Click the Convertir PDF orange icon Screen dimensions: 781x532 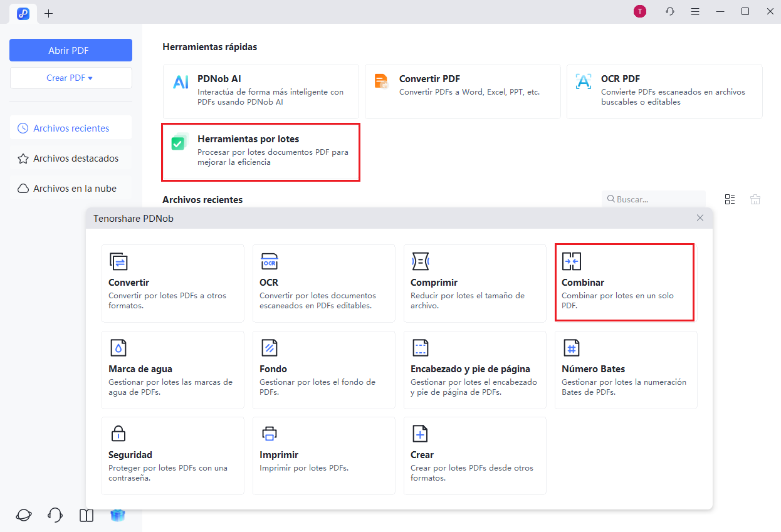(x=382, y=81)
